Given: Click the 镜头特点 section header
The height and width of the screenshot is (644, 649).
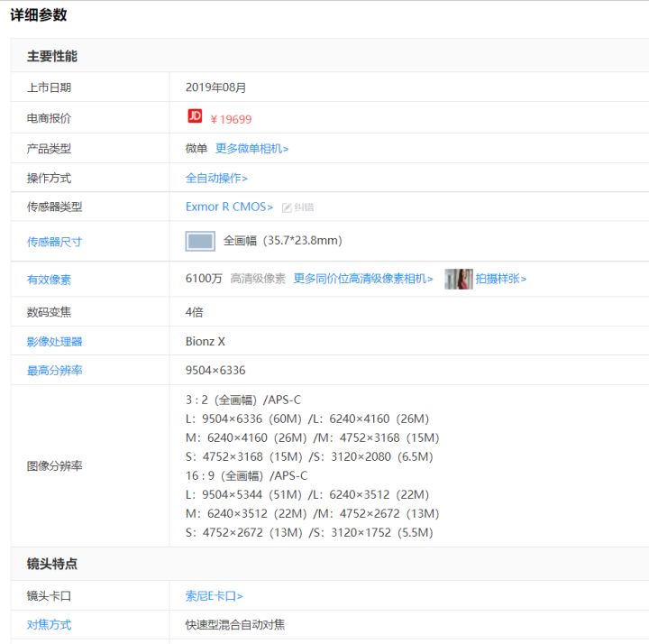Looking at the screenshot, I should tap(52, 564).
